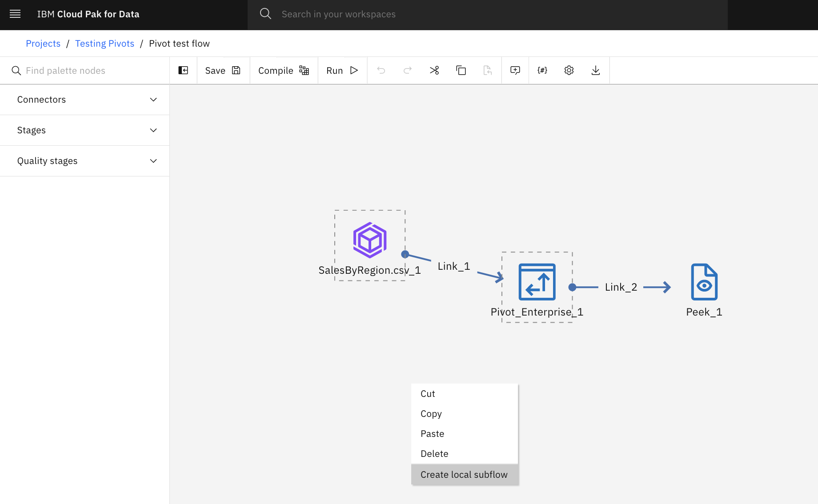
Task: Click the IBM Cloud Pak for Data title
Action: [x=88, y=14]
